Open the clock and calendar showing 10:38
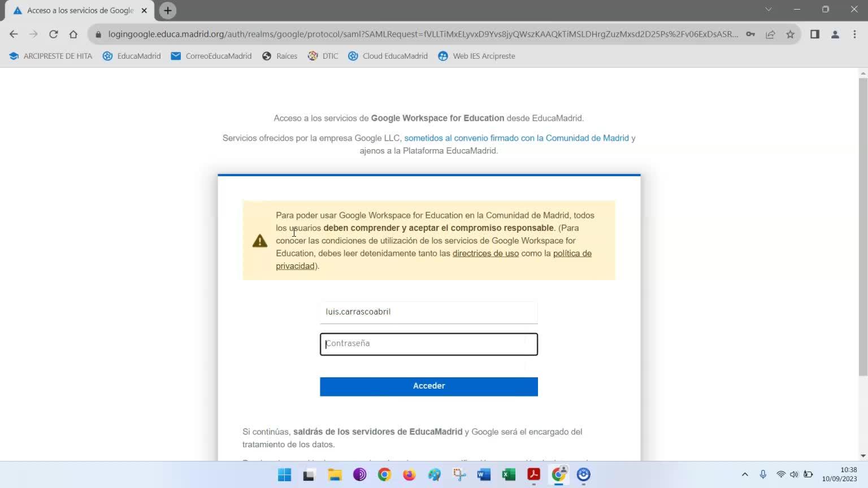Viewport: 868px width, 488px height. (x=839, y=474)
